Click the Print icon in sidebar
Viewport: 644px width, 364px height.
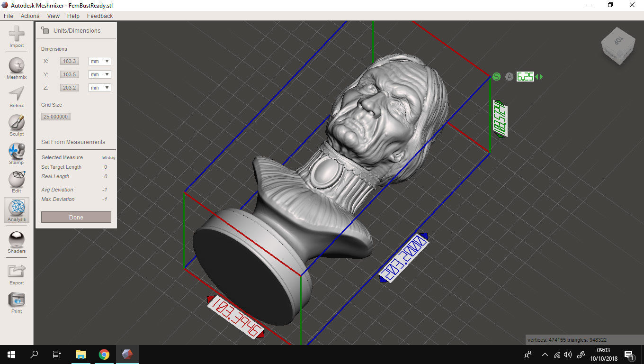coord(17,300)
